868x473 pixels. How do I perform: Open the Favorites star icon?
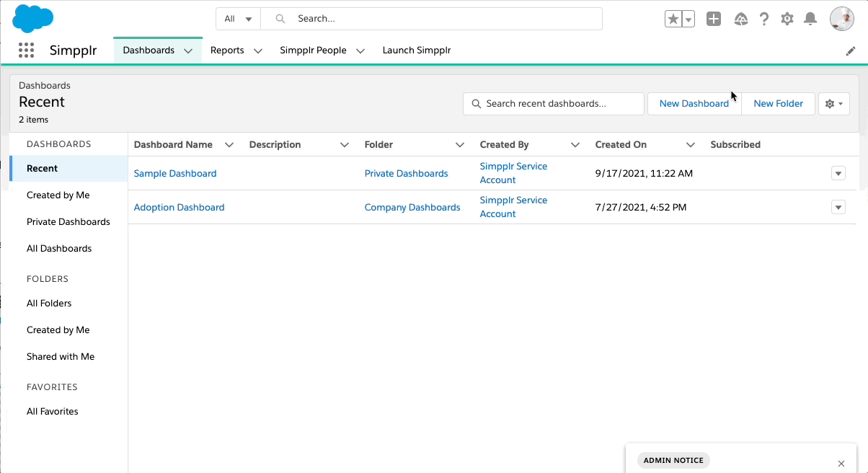673,19
